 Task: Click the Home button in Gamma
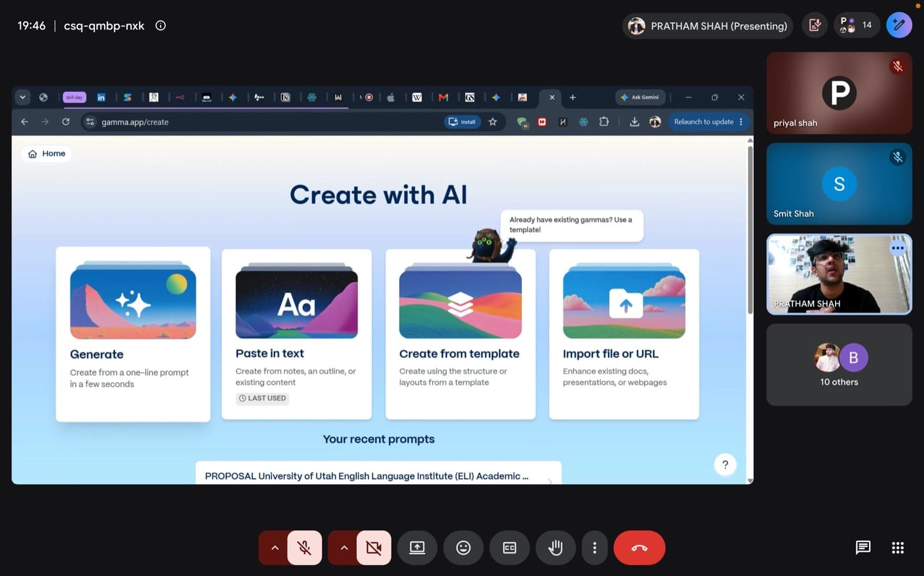coord(47,154)
